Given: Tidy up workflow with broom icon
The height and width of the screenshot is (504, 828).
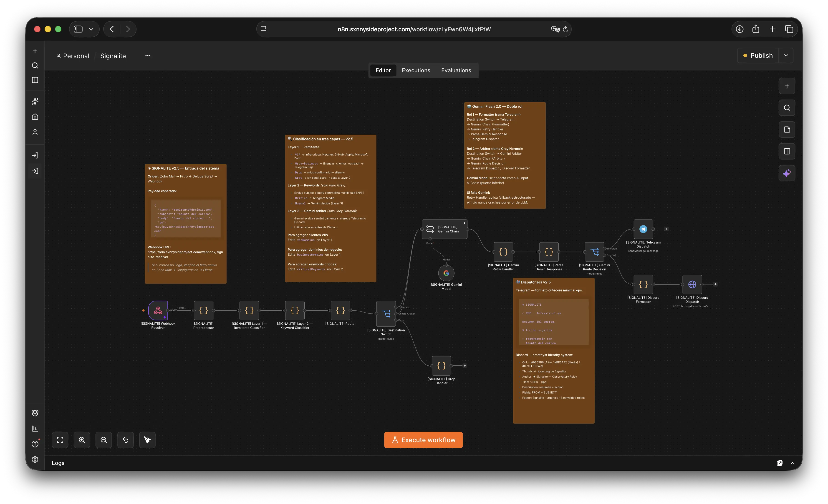Looking at the screenshot, I should pyautogui.click(x=147, y=440).
